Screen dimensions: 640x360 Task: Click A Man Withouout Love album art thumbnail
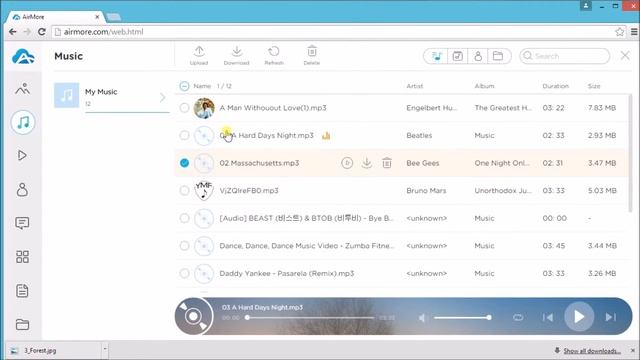[204, 108]
